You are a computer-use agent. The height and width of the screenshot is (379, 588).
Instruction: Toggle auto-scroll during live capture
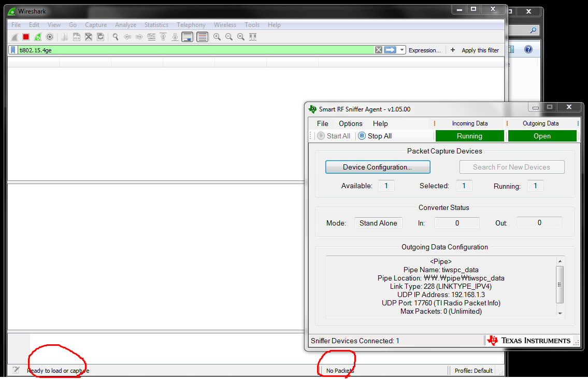click(x=188, y=37)
